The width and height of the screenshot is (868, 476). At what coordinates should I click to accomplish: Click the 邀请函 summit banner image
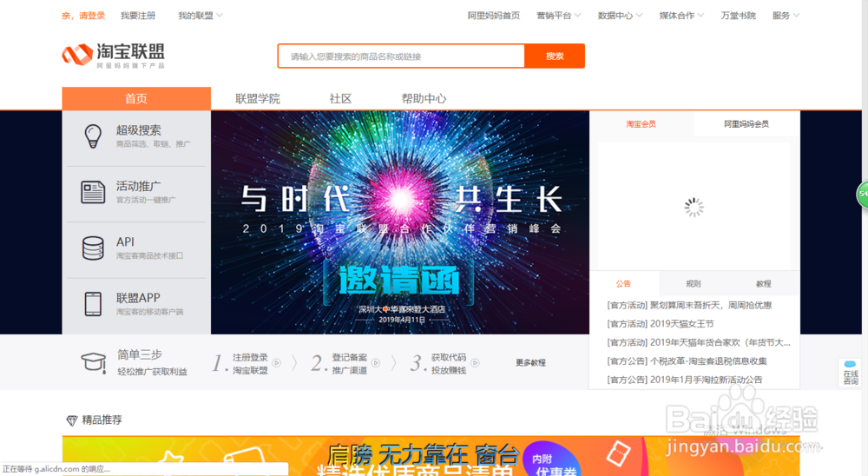[x=399, y=222]
